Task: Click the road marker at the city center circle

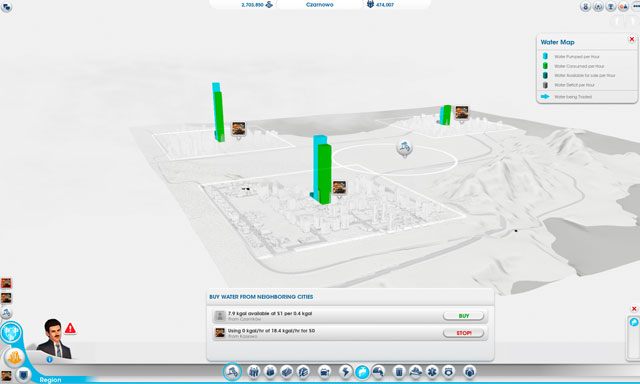Action: pos(404,148)
